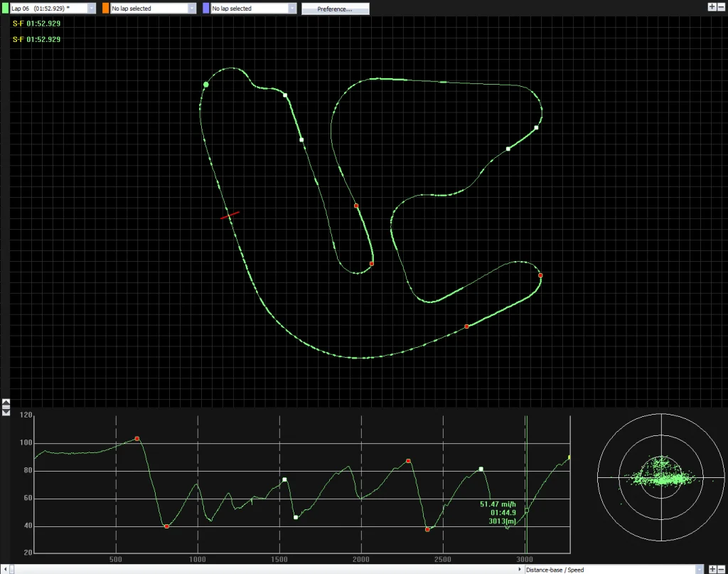
Task: Click the down arrow of the panel splitter
Action: (x=6, y=411)
